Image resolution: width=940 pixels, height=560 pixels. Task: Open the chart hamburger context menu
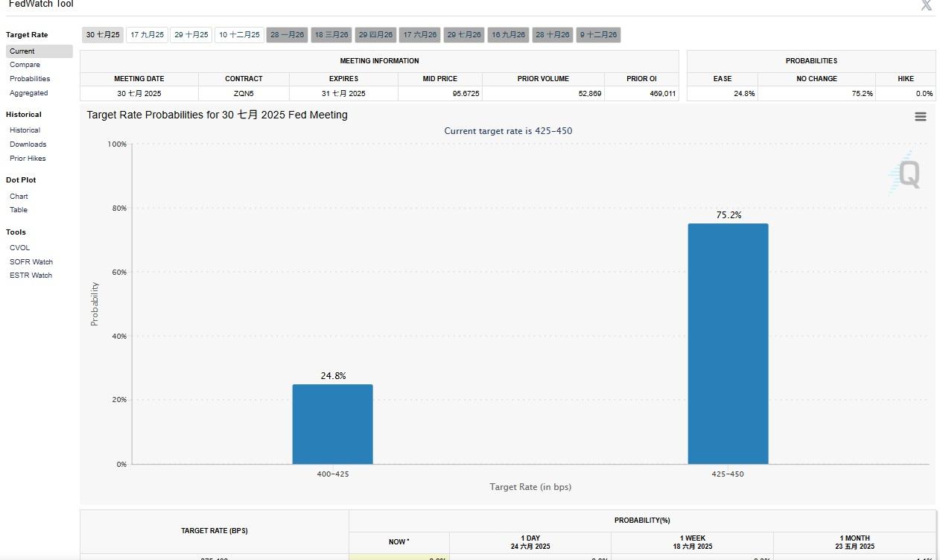coord(920,117)
